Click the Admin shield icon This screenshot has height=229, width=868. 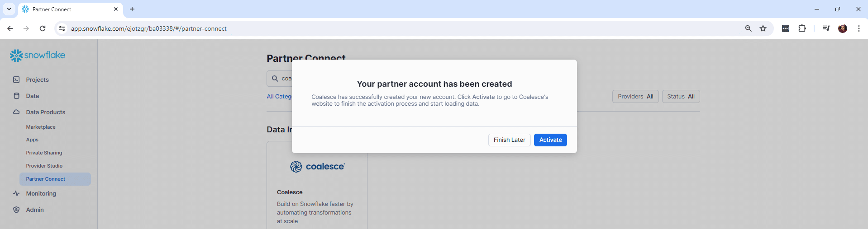(x=16, y=210)
